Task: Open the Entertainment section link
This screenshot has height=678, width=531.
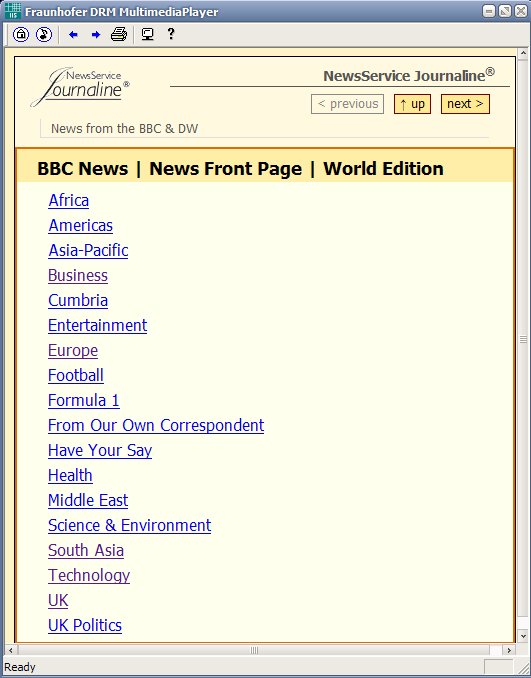Action: [x=98, y=326]
